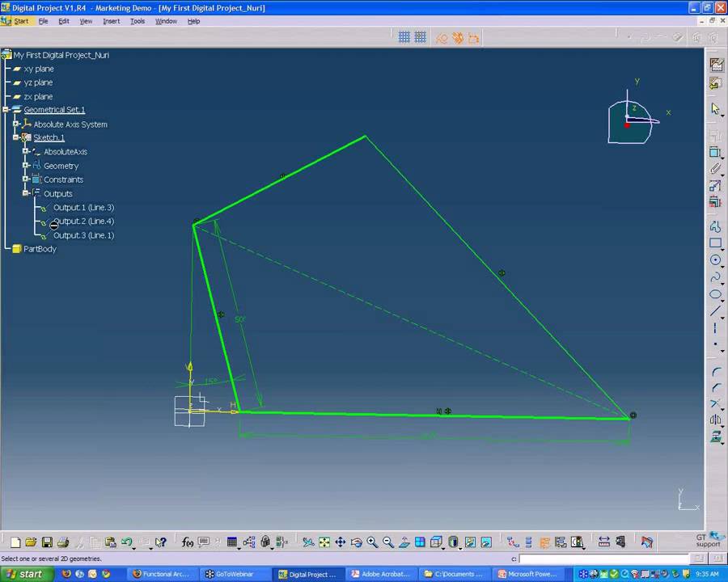728x582 pixels.
Task: Switch to Microsoft PowerPoint taskbar window
Action: 528,574
